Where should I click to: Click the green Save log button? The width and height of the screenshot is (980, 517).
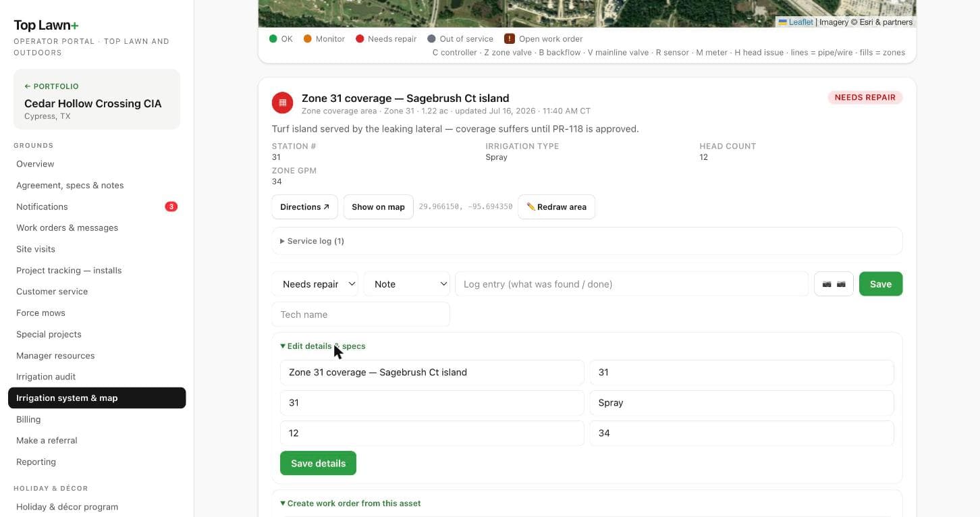(881, 284)
